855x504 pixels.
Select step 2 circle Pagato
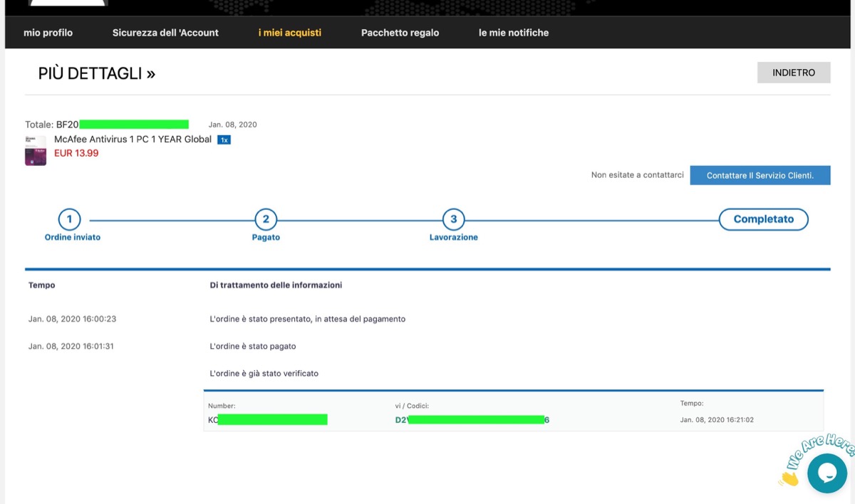[x=266, y=219]
